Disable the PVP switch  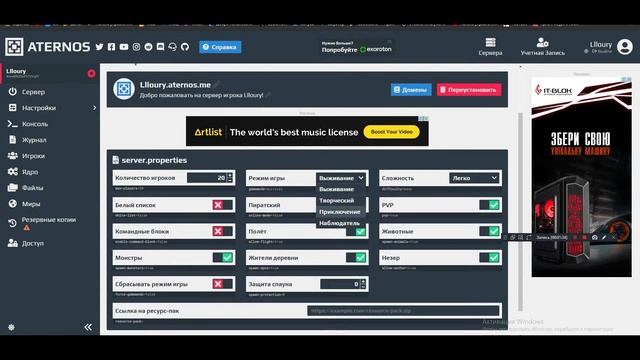click(489, 205)
